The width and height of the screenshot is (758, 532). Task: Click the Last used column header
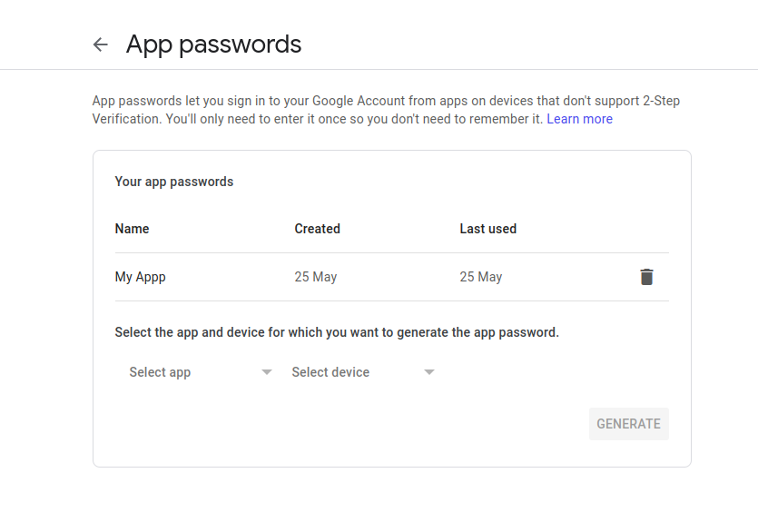pos(487,229)
